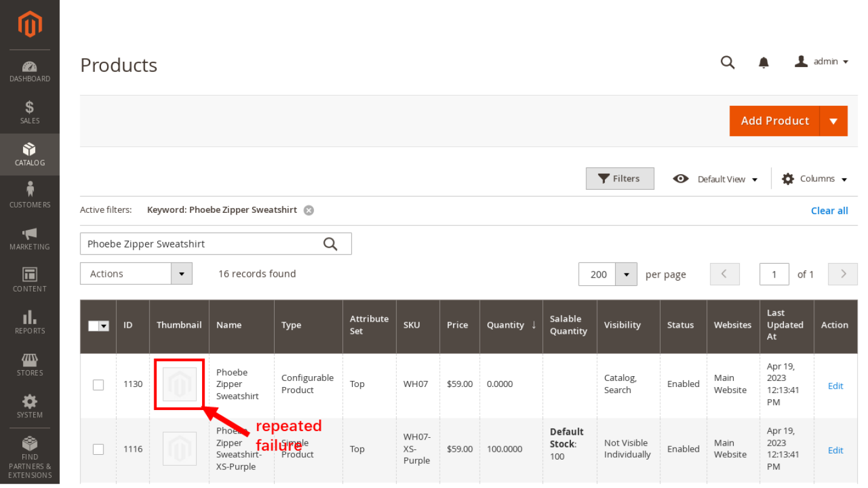Click the Clear all link
868x488 pixels.
(x=829, y=211)
